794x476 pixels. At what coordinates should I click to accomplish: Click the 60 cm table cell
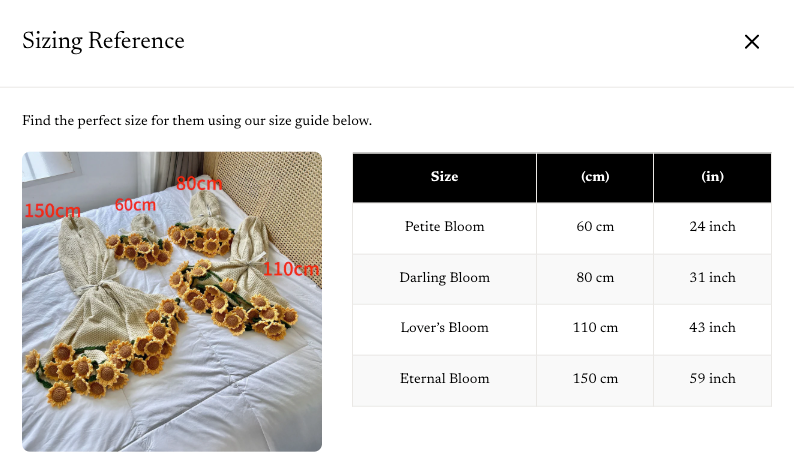595,227
